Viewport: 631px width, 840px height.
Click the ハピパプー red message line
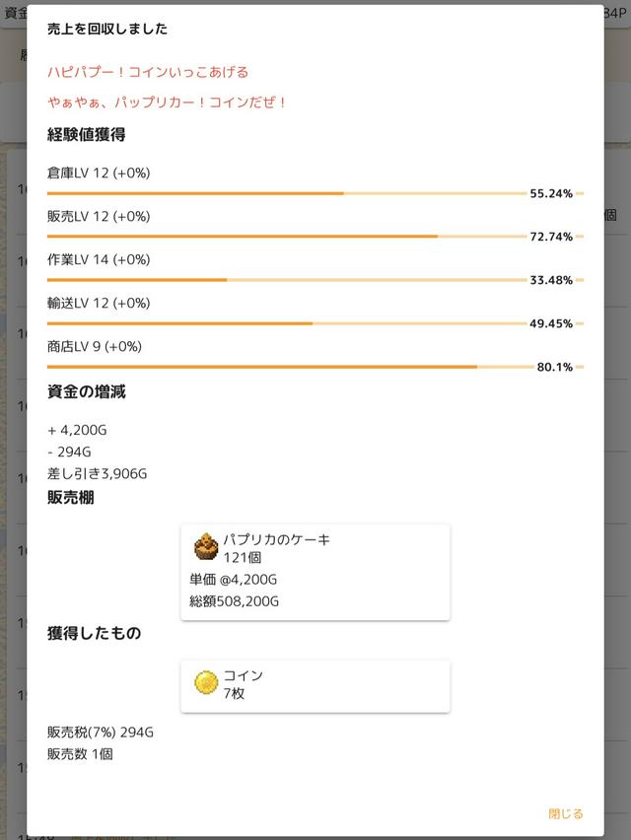[x=148, y=72]
